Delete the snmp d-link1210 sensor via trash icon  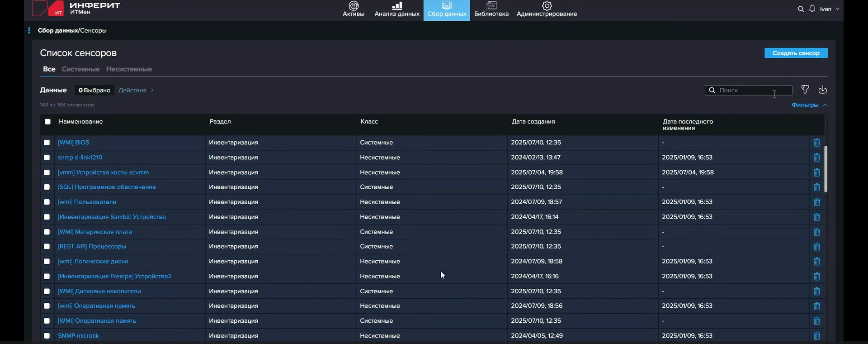[817, 158]
